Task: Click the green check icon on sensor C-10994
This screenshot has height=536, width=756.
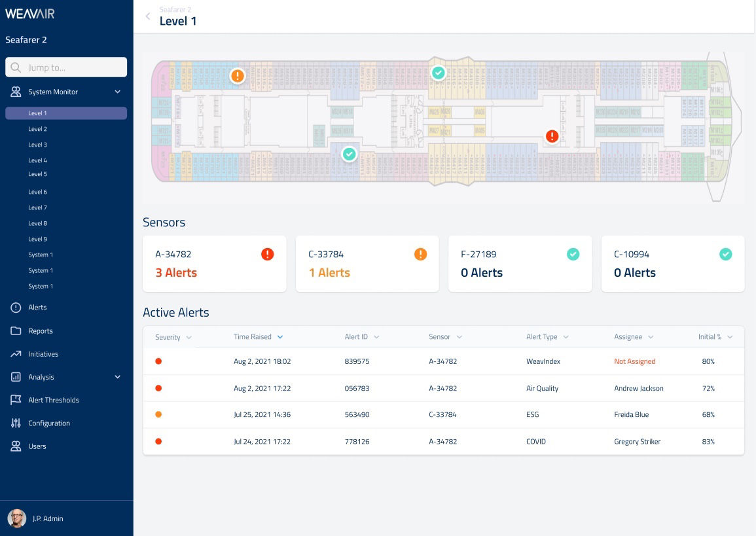Action: (725, 254)
